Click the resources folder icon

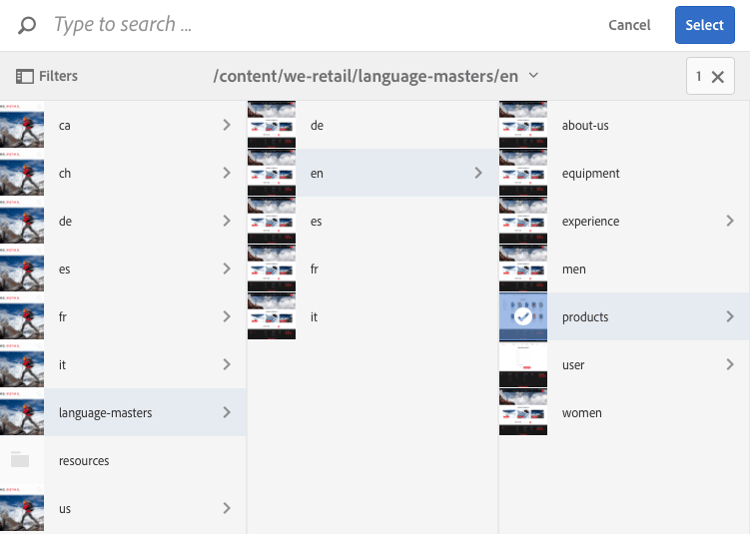coord(20,461)
